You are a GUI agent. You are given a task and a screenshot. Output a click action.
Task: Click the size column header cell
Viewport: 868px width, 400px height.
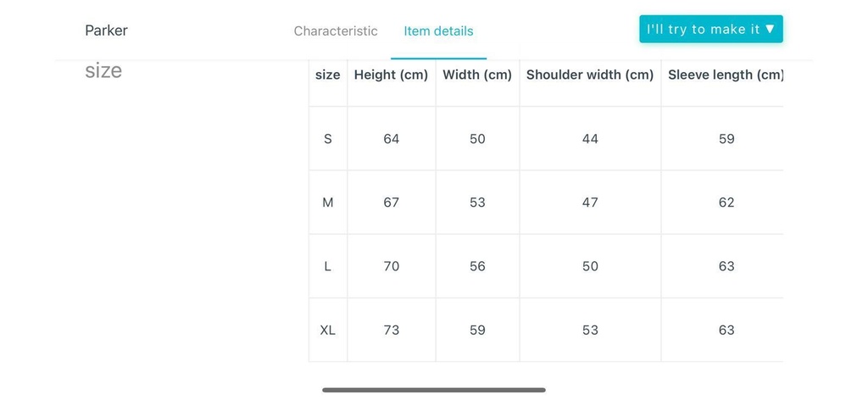click(x=328, y=75)
